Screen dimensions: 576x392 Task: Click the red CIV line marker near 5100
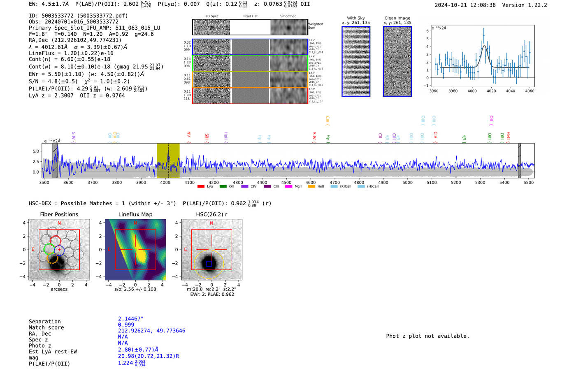(x=435, y=135)
